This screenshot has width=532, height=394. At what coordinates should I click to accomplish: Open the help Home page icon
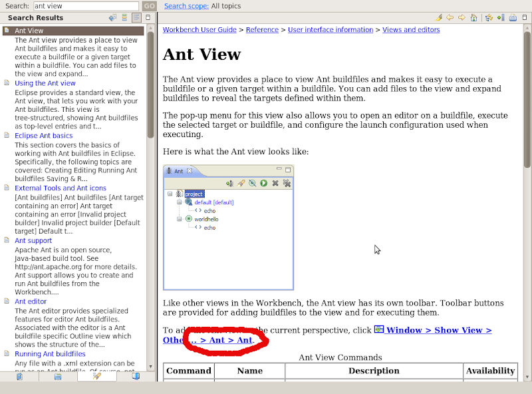(473, 18)
